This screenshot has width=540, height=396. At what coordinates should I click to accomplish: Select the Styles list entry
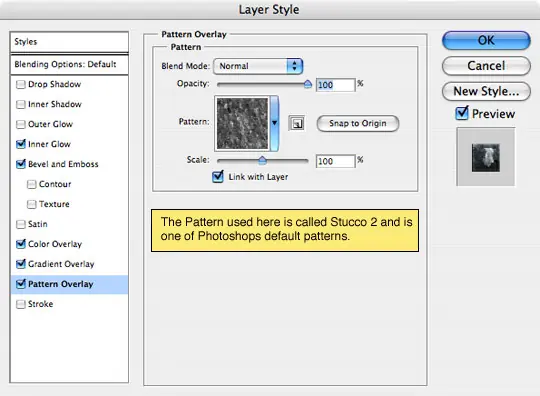(69, 42)
